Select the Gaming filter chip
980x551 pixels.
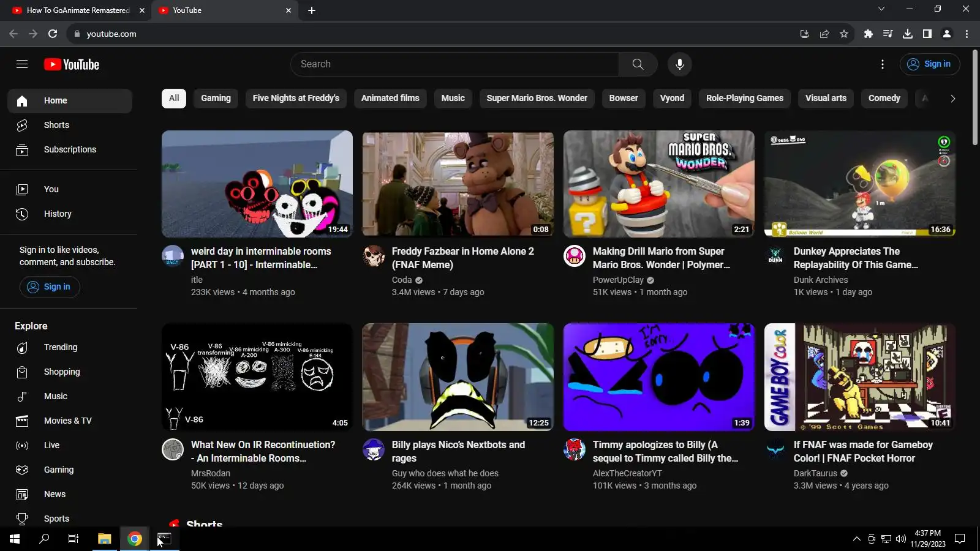tap(216, 98)
